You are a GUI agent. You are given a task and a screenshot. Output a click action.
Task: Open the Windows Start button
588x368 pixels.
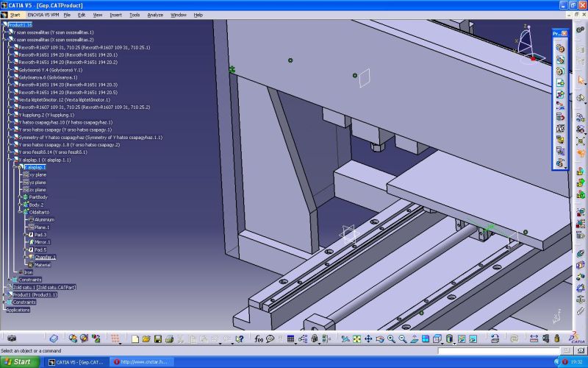(x=18, y=362)
